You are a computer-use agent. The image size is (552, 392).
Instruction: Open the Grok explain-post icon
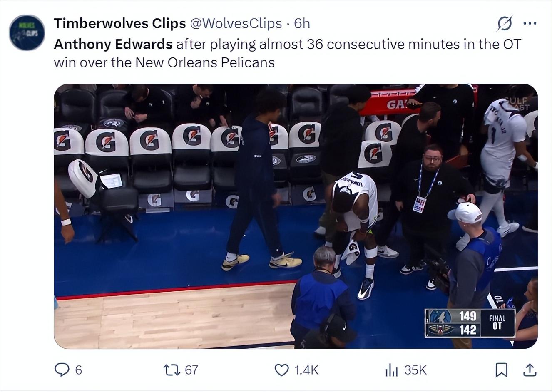point(505,23)
